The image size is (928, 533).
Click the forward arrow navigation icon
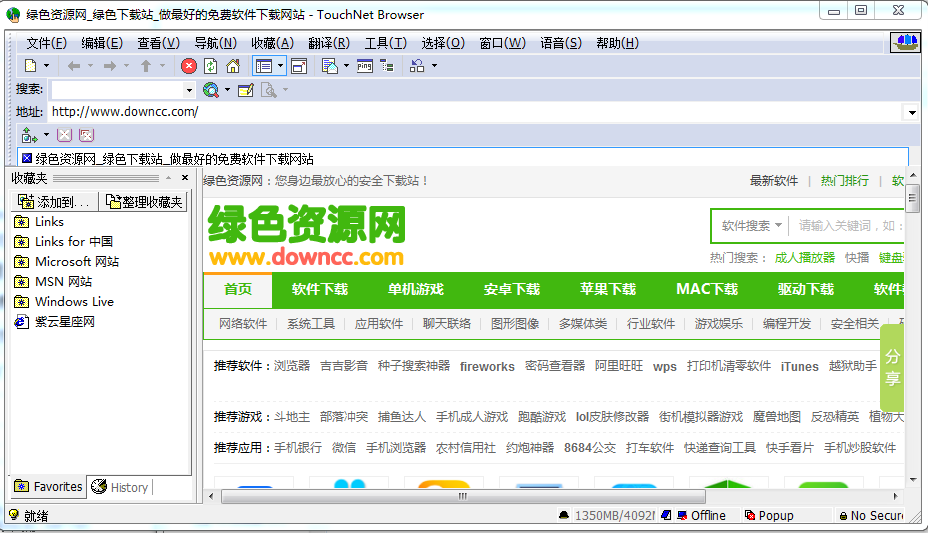coord(109,66)
